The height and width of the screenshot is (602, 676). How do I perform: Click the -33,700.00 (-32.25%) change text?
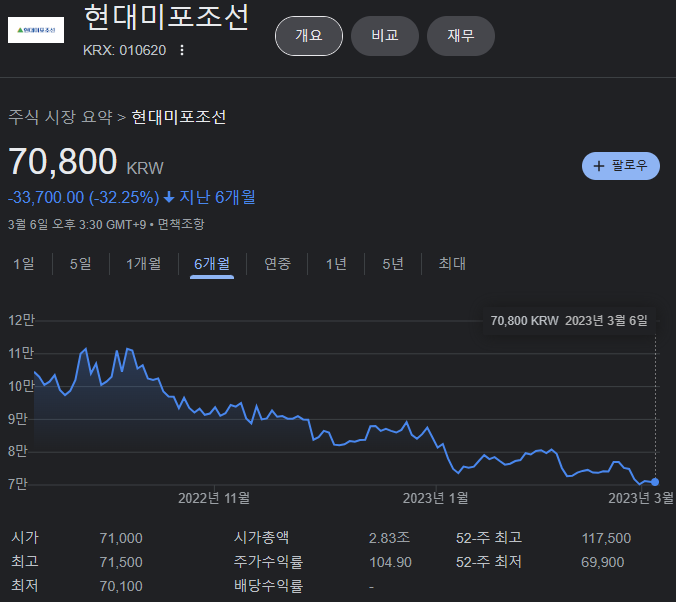[84, 198]
